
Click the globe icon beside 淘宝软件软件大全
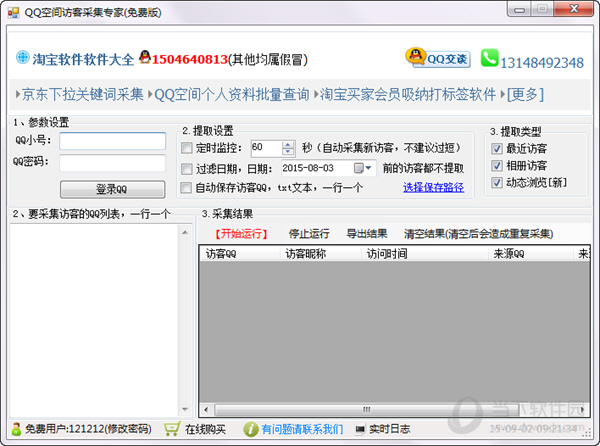point(23,58)
